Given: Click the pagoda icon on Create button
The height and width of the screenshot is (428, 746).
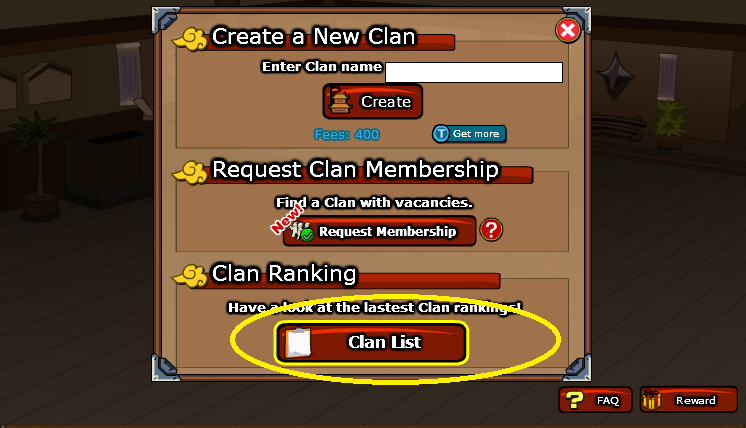Looking at the screenshot, I should (340, 101).
